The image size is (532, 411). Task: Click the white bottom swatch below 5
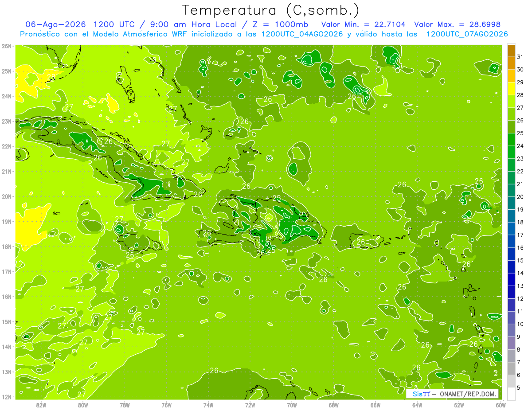pyautogui.click(x=511, y=393)
